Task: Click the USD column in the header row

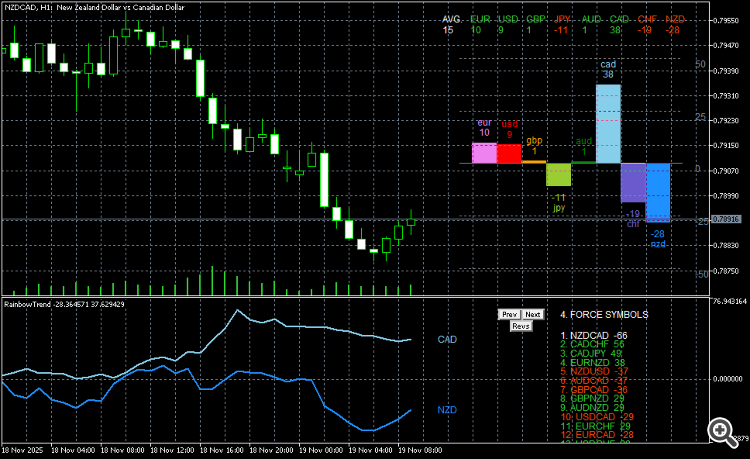Action: tap(508, 24)
